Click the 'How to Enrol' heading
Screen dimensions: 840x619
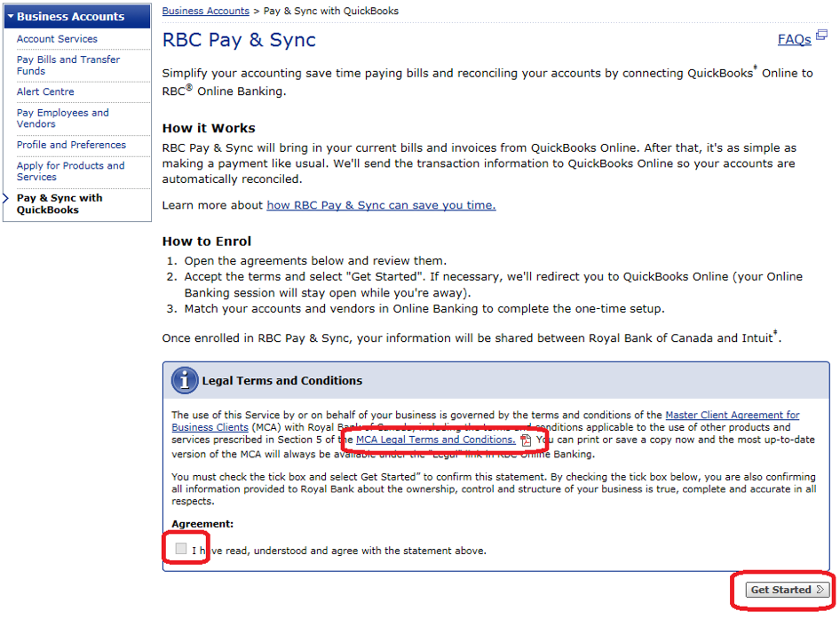[207, 242]
